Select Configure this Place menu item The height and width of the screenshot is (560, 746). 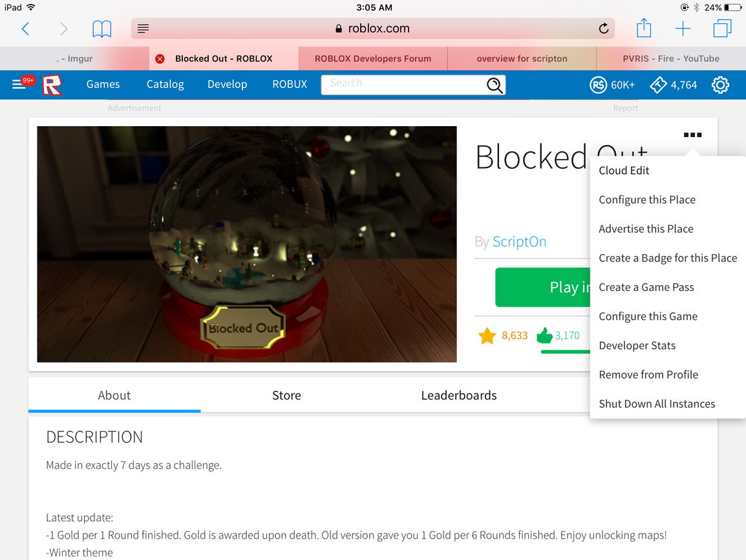click(x=647, y=200)
